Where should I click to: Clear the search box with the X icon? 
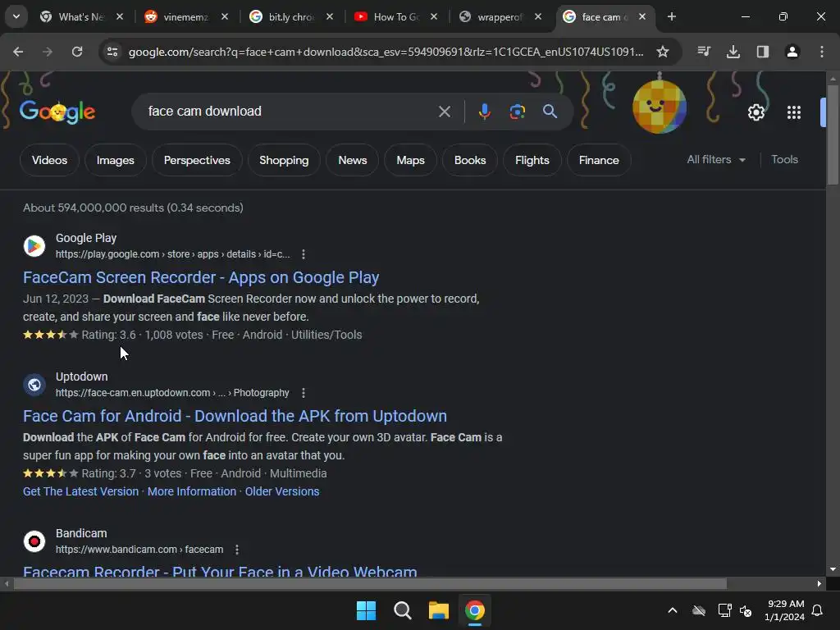pyautogui.click(x=444, y=112)
